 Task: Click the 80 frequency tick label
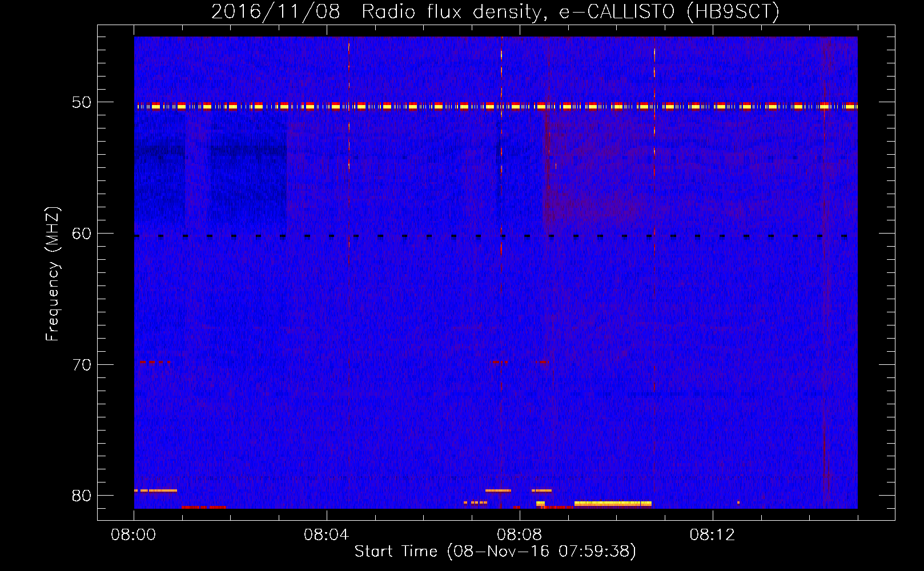[82, 496]
